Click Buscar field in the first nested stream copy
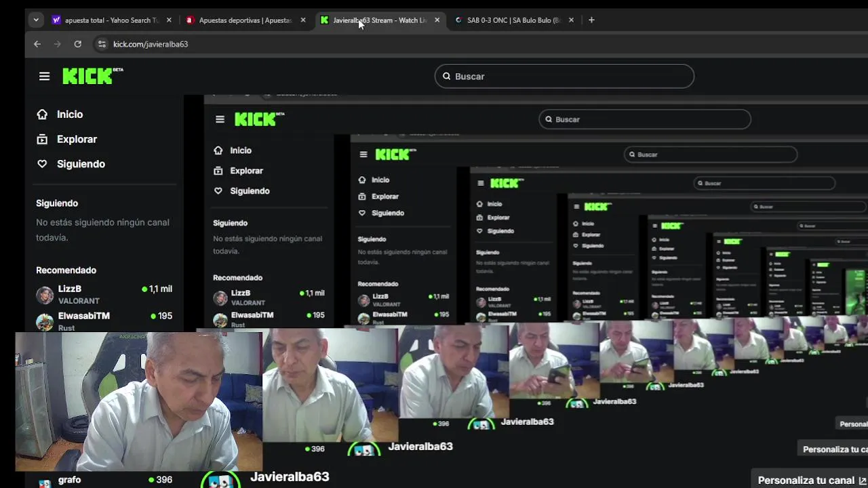This screenshot has height=488, width=868. [x=644, y=119]
